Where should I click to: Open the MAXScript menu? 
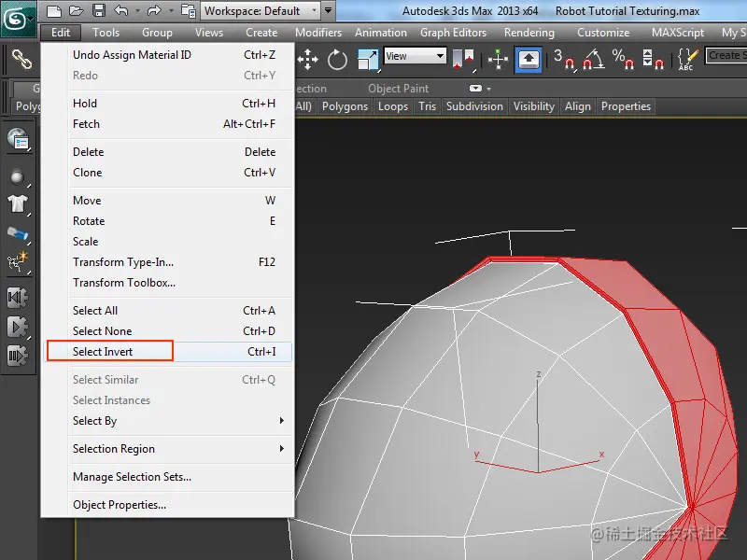(678, 33)
